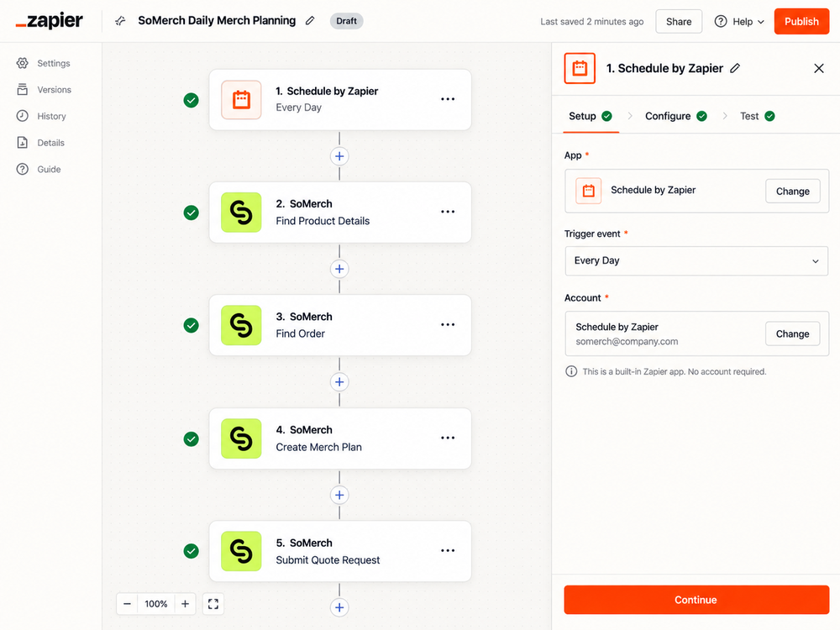Screen dimensions: 840x630
Task: Click the Draft status badge
Action: [346, 21]
